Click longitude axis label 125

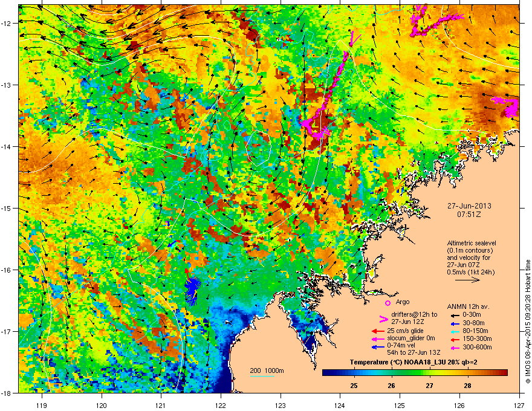(400, 405)
